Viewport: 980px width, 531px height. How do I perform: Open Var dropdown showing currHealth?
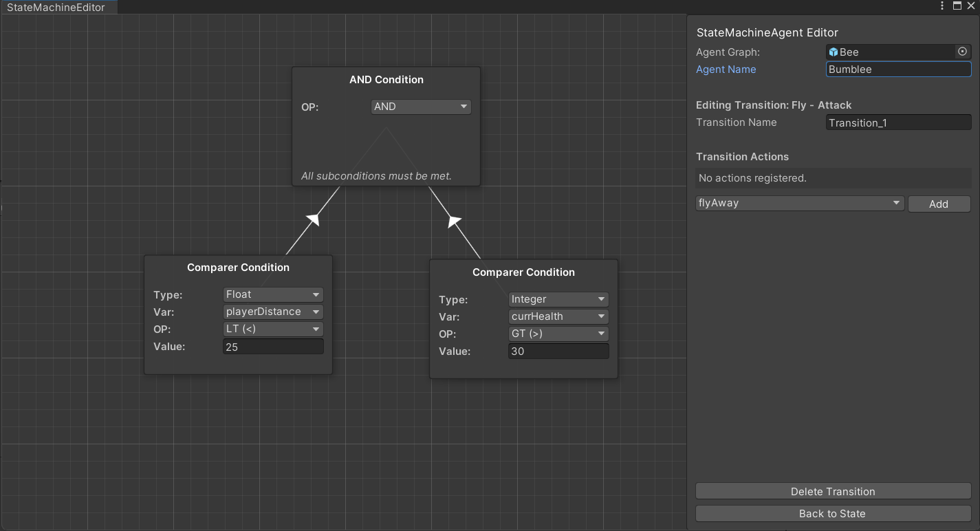point(558,316)
